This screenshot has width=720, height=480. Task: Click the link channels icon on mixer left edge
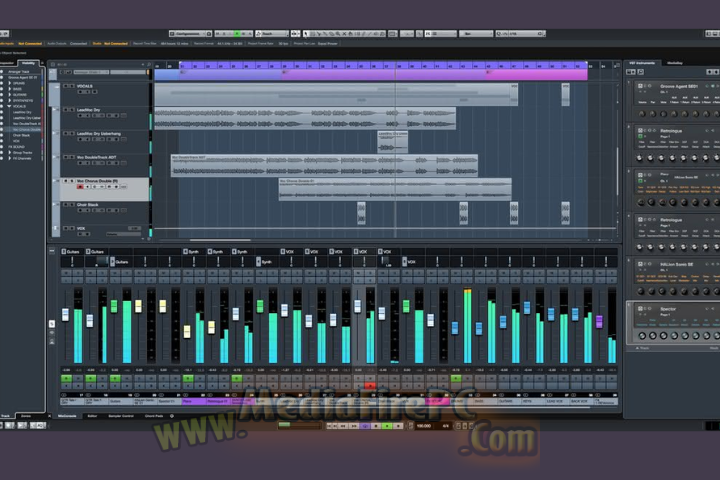52,324
